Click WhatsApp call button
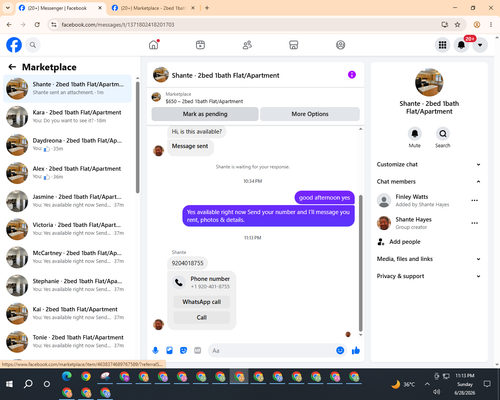 point(202,302)
